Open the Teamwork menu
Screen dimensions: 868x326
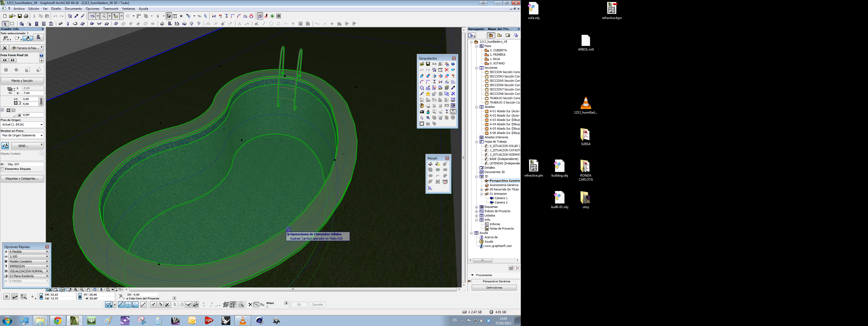[x=110, y=9]
